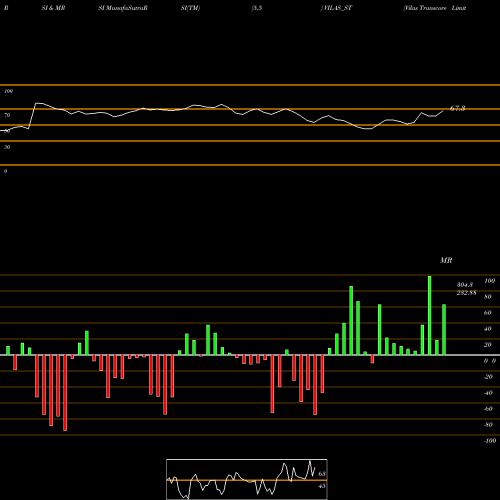The width and height of the screenshot is (500, 500).
Task: Click the value 304.3 in MR panel
Action: [x=465, y=285]
